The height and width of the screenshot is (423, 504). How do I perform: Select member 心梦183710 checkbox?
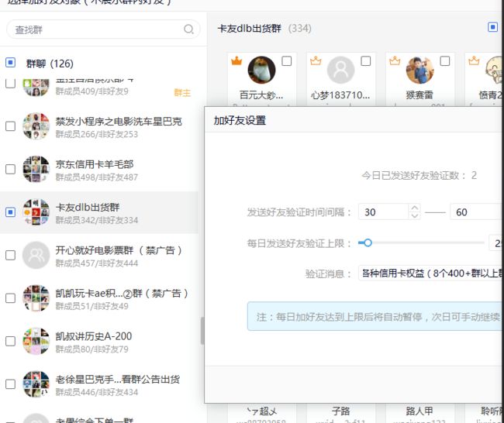[365, 60]
